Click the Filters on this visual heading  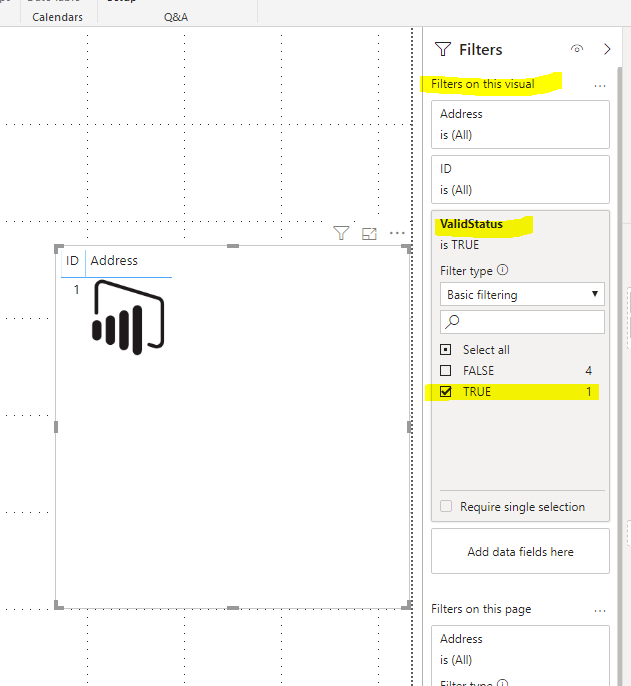[x=483, y=84]
